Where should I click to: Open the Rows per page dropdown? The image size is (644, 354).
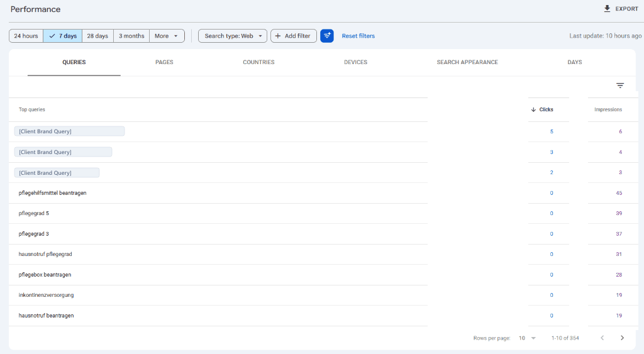tap(528, 338)
